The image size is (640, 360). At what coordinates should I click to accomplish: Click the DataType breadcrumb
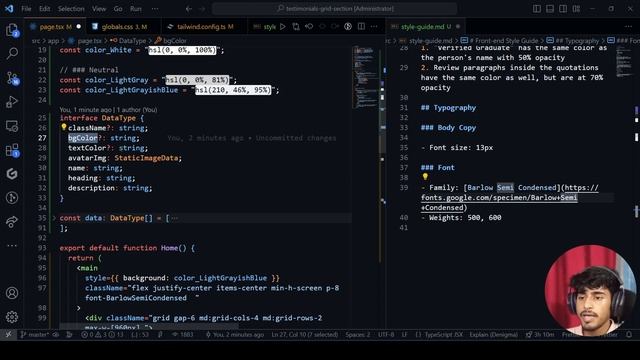click(x=132, y=40)
